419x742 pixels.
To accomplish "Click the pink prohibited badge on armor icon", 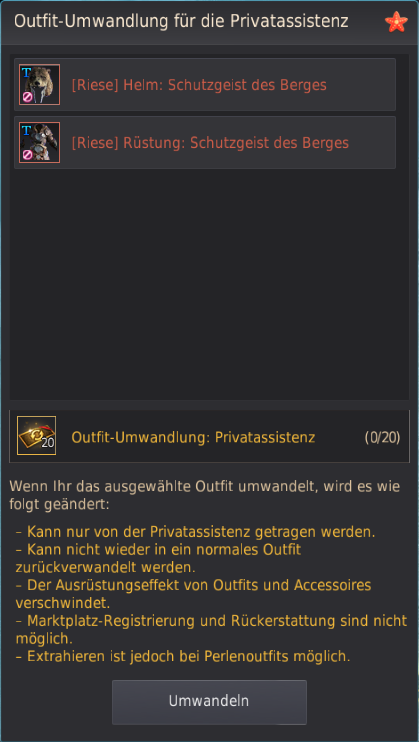I will point(27,156).
